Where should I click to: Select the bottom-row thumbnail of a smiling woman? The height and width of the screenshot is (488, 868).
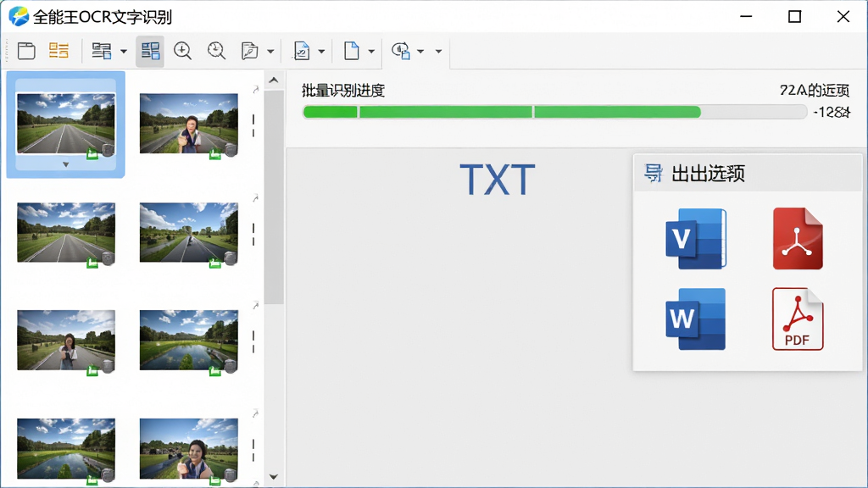click(x=189, y=448)
